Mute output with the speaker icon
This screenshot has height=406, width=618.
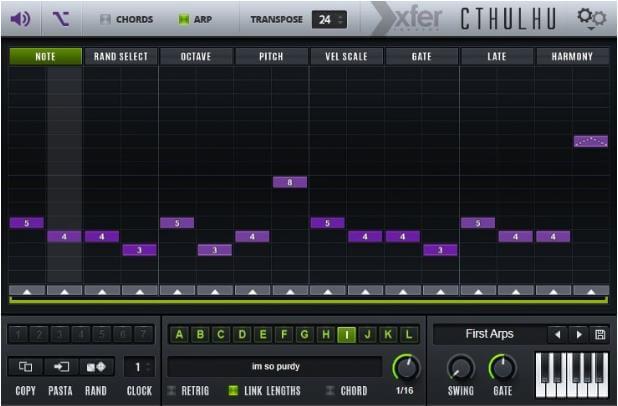20,19
